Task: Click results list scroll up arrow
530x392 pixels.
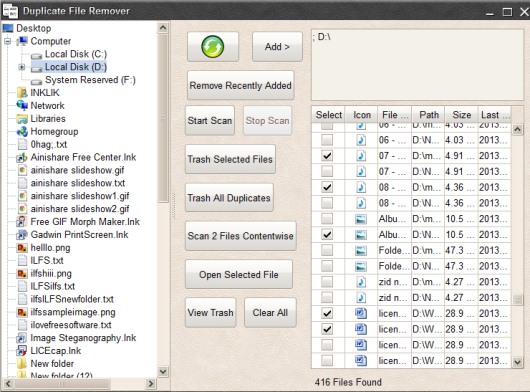Action: click(517, 129)
